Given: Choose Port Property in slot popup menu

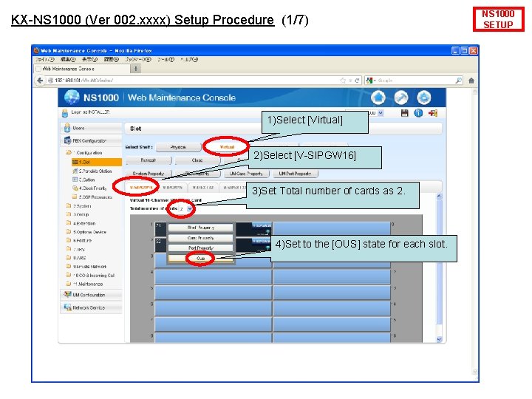Looking at the screenshot, I should pos(200,248).
